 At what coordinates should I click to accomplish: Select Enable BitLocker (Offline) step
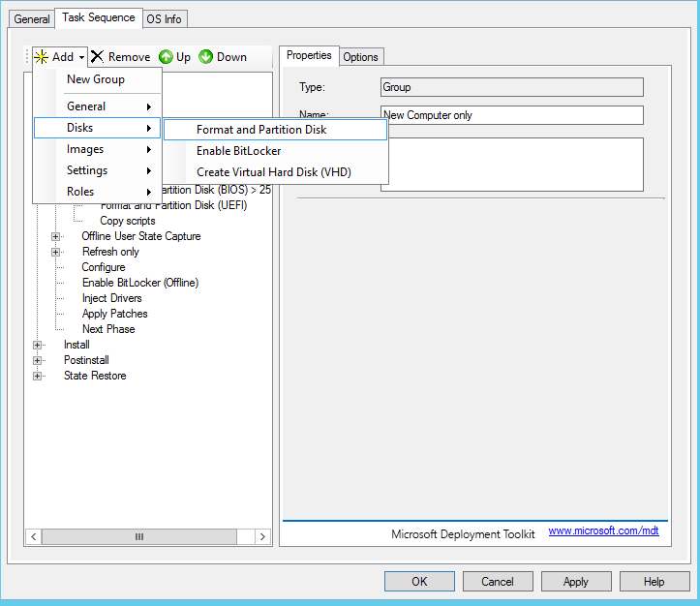click(140, 283)
